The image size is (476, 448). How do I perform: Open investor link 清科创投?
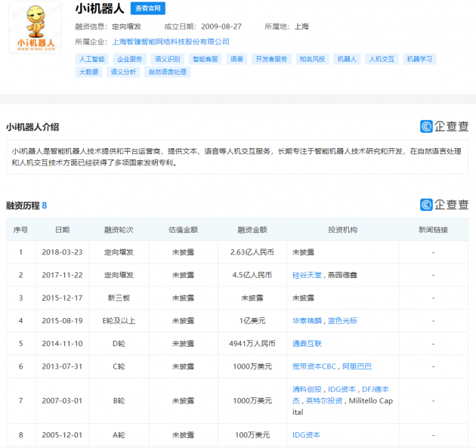307,389
